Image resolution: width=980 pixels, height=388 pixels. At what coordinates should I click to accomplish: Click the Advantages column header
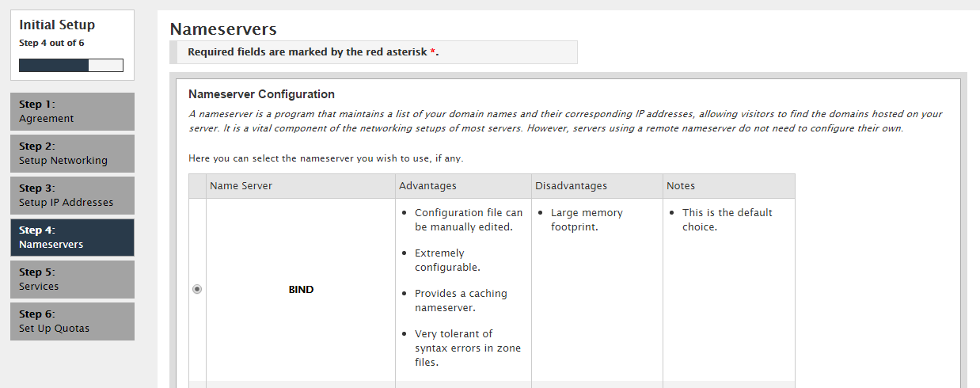coord(427,186)
